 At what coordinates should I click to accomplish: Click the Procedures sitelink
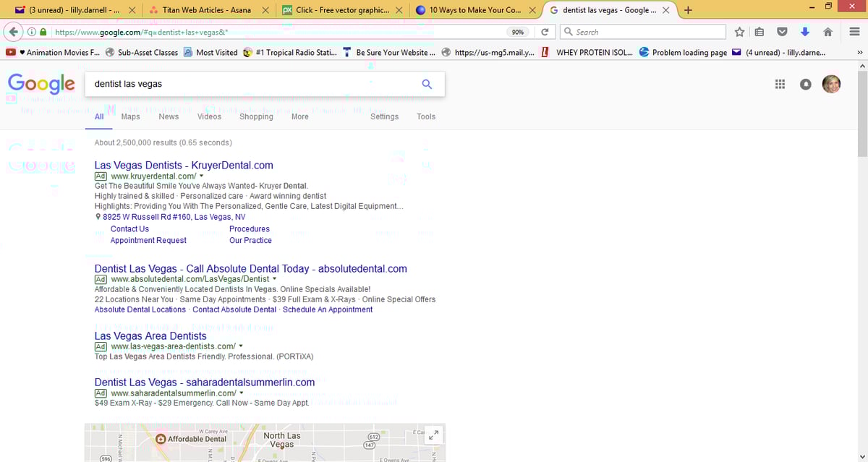250,229
